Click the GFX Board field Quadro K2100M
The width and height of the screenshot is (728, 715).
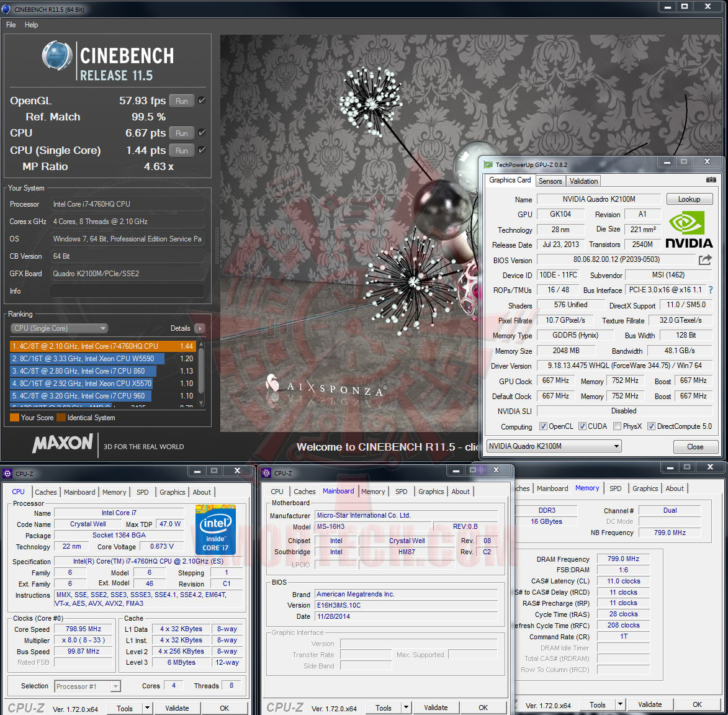(x=127, y=274)
